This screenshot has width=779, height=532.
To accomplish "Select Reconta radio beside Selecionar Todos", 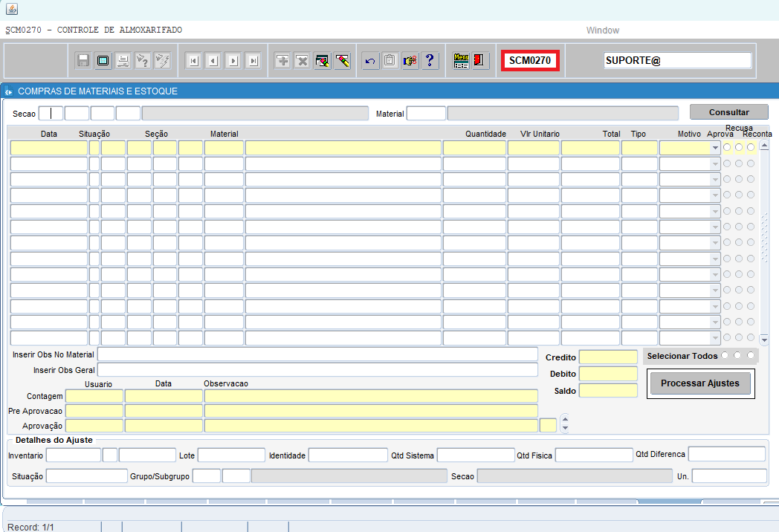I will (750, 355).
